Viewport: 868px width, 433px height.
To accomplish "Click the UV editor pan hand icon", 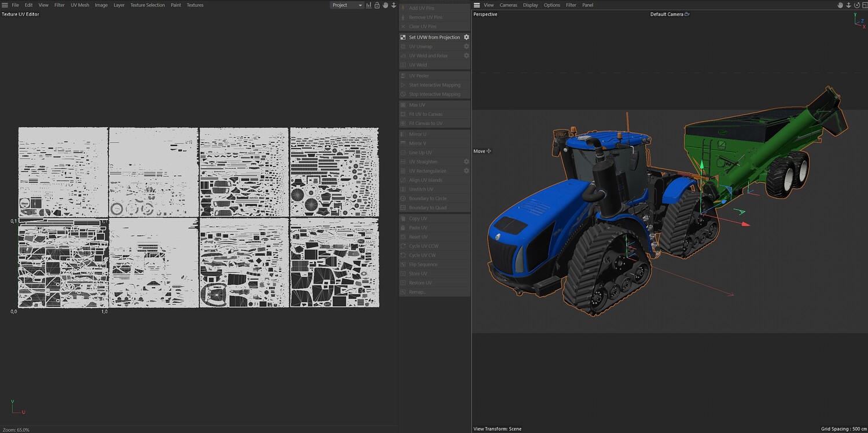I will point(385,5).
